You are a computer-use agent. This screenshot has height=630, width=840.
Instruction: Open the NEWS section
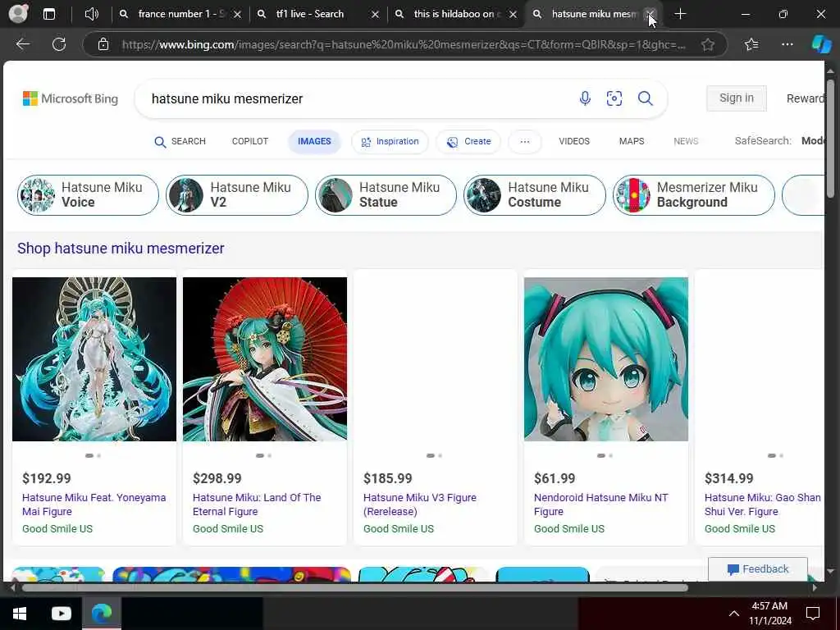[x=686, y=141]
